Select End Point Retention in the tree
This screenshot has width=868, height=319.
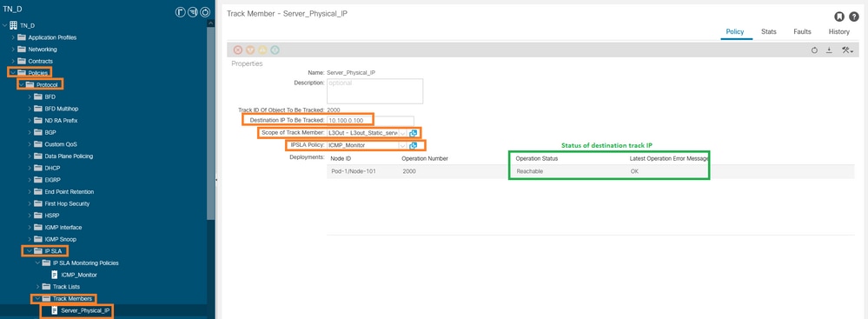(70, 191)
